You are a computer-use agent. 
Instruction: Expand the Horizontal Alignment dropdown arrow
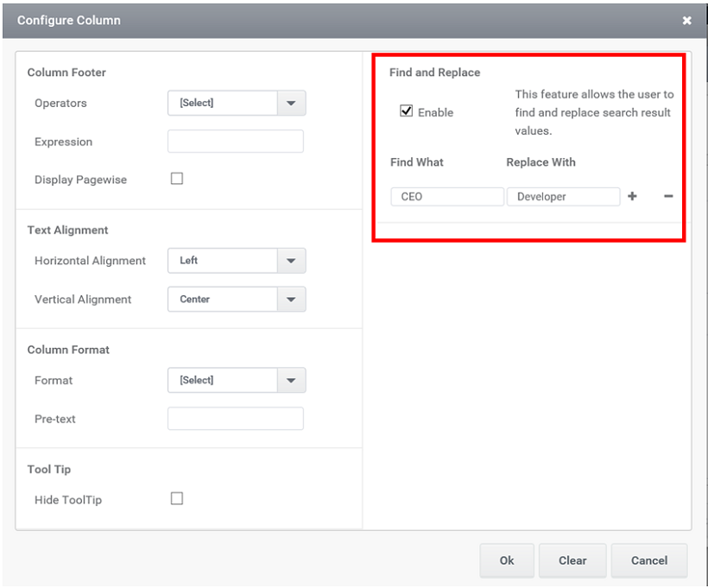click(x=291, y=261)
